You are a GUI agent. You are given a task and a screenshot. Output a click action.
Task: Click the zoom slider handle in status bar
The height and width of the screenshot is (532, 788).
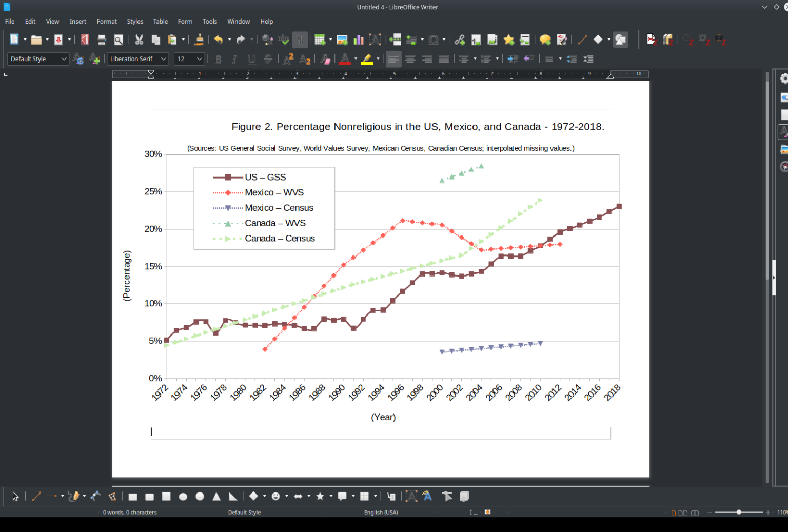pyautogui.click(x=739, y=513)
